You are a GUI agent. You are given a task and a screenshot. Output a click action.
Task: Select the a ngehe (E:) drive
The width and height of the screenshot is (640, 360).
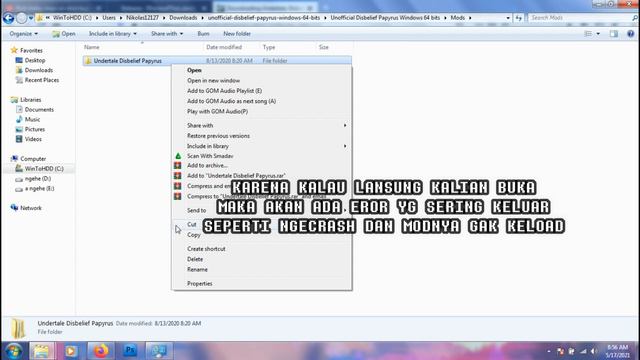pyautogui.click(x=35, y=189)
